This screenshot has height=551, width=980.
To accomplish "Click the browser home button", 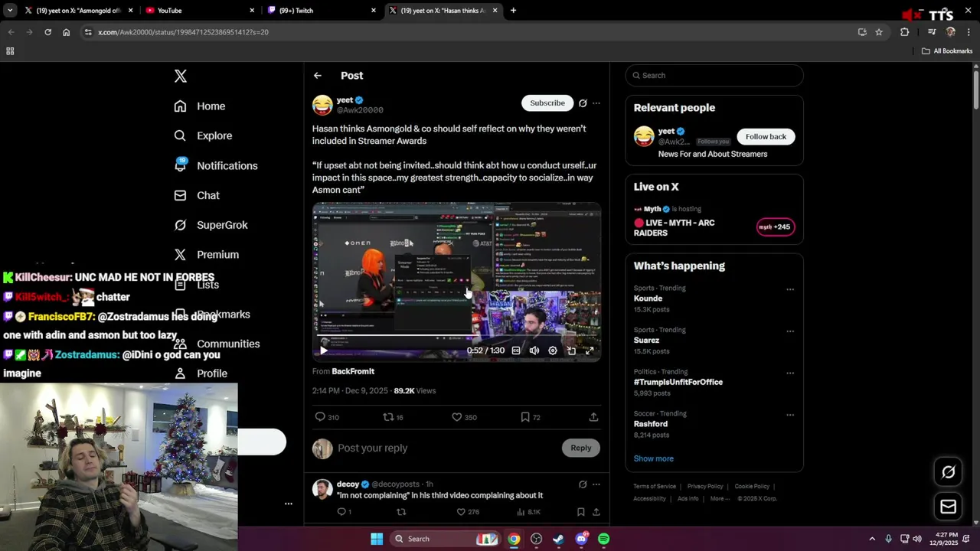I will click(x=66, y=32).
